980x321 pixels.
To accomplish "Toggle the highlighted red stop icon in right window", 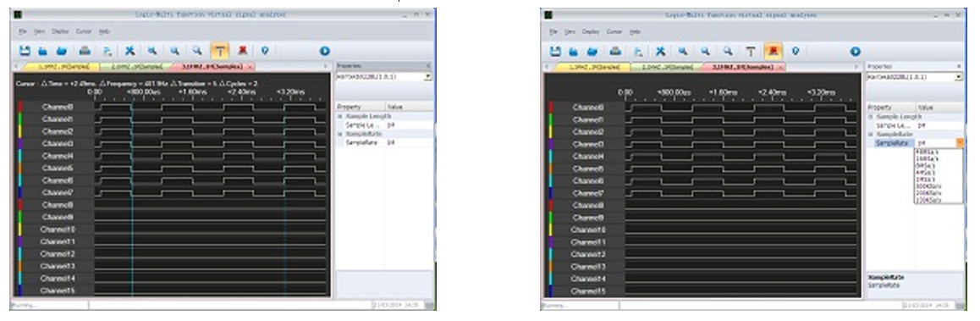I will [x=774, y=52].
